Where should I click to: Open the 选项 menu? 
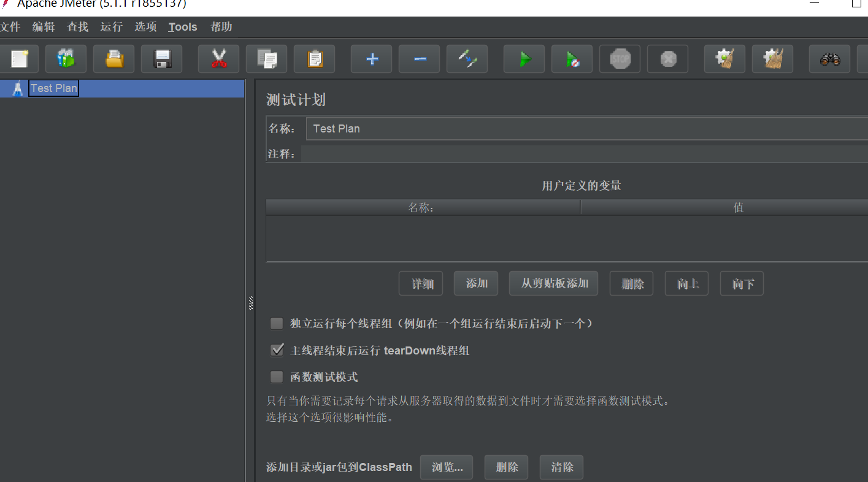[x=146, y=27]
